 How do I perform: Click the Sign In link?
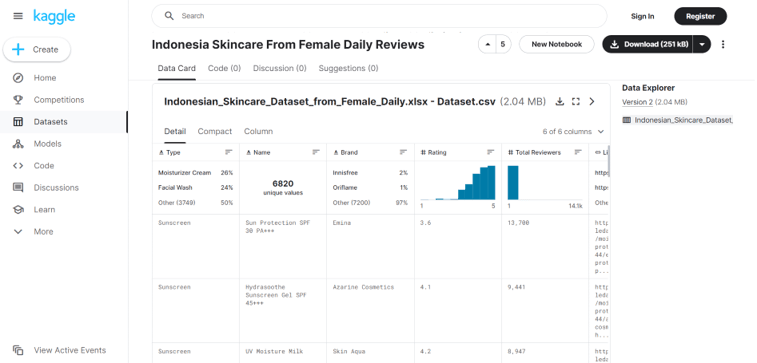click(x=642, y=16)
